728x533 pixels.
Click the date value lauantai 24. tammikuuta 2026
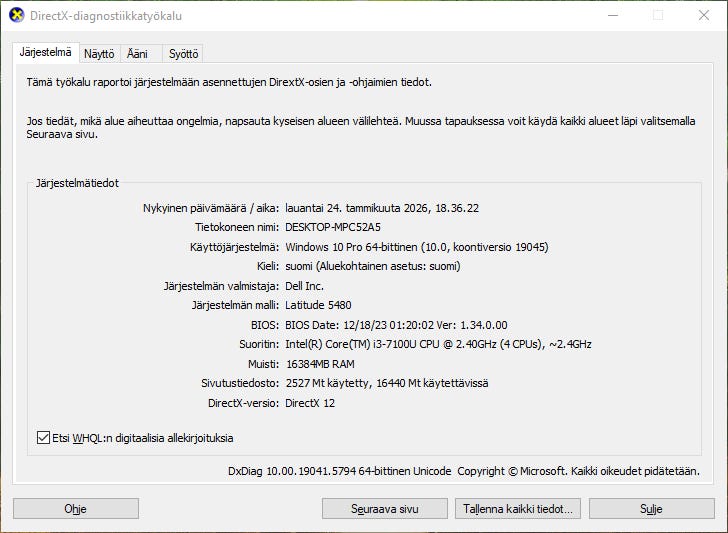point(357,208)
